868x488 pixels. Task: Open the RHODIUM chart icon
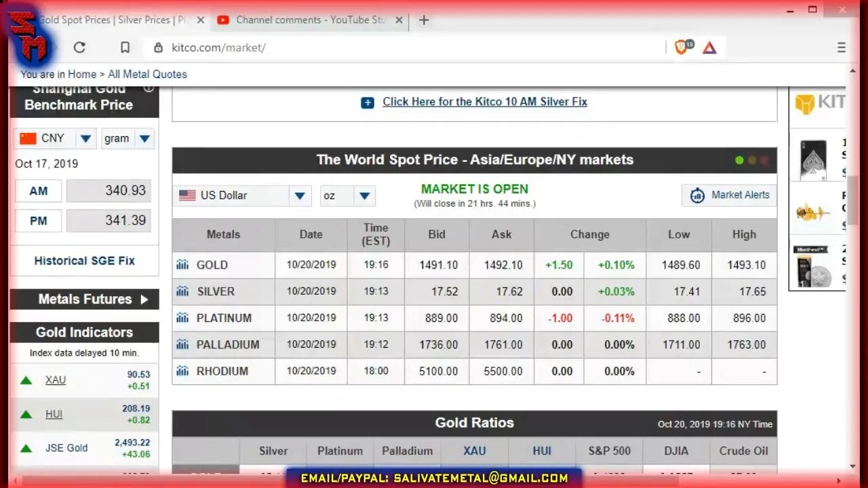[x=182, y=371]
